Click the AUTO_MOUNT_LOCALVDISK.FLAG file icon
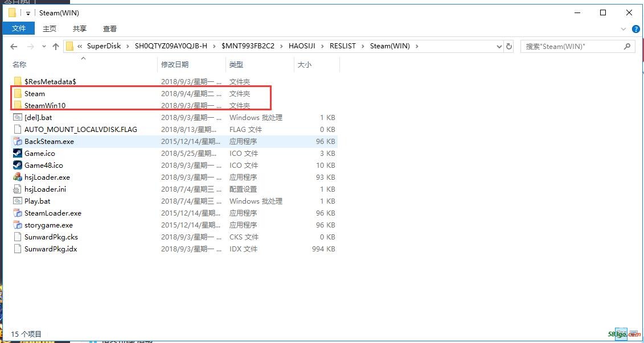644x343 pixels. click(x=18, y=129)
